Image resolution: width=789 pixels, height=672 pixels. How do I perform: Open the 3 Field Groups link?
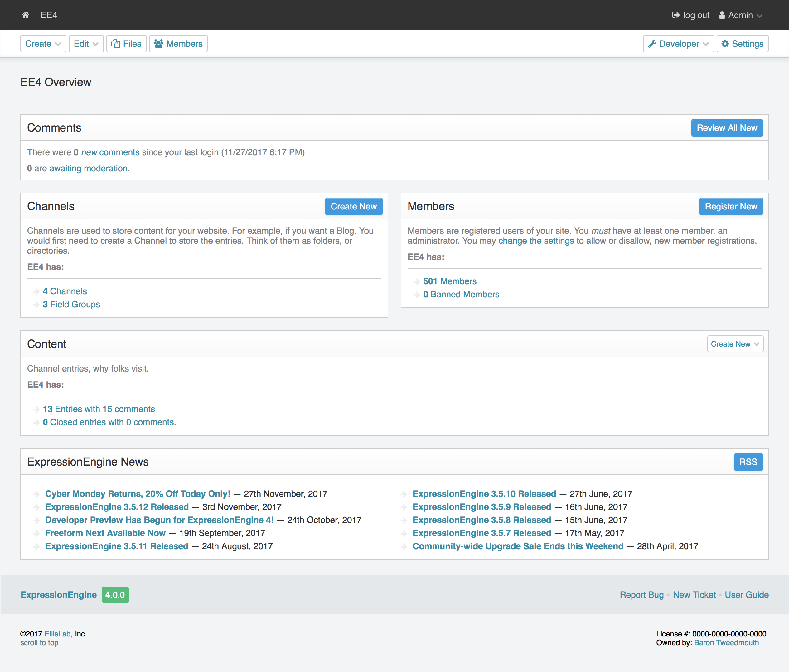click(x=71, y=305)
